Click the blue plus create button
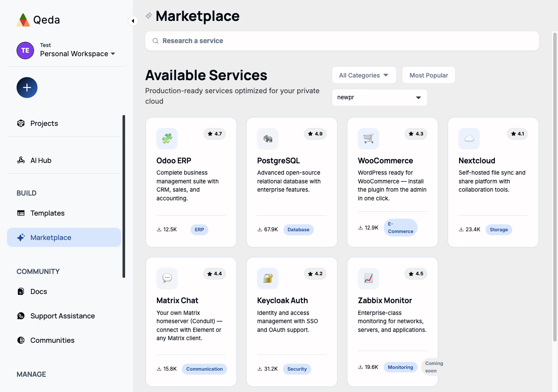558x392 pixels. (x=27, y=88)
